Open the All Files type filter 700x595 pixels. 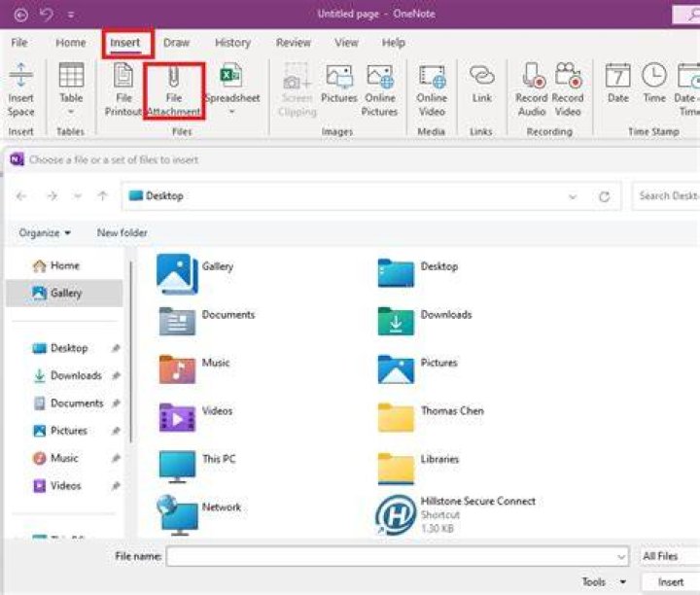669,556
